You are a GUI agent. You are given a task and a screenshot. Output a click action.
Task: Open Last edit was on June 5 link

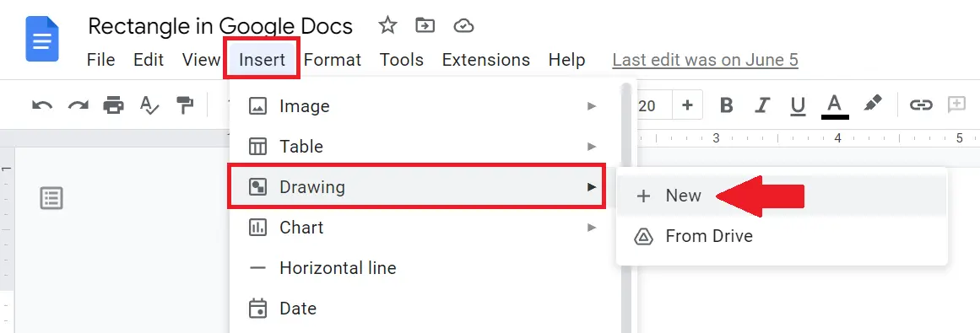coord(705,60)
